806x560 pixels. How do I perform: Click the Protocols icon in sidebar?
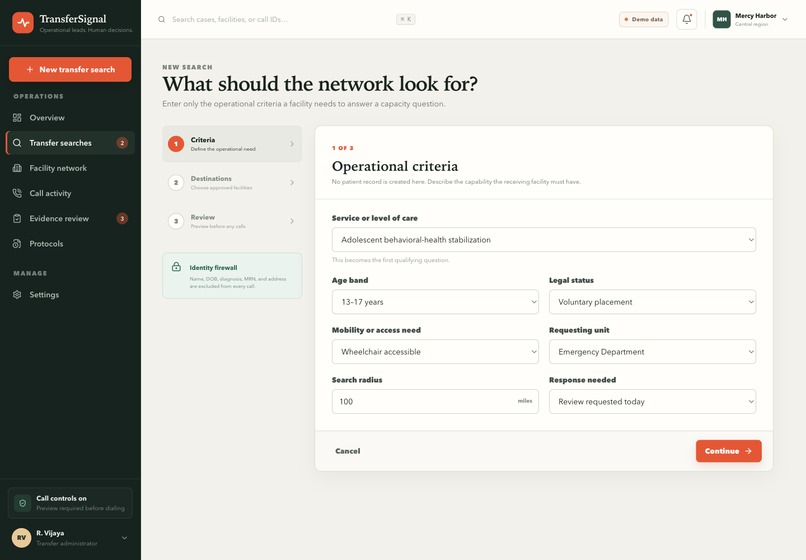pos(17,244)
